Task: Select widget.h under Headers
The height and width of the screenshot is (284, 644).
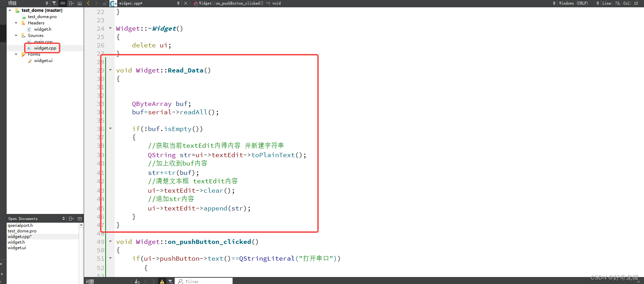Action: 43,29
